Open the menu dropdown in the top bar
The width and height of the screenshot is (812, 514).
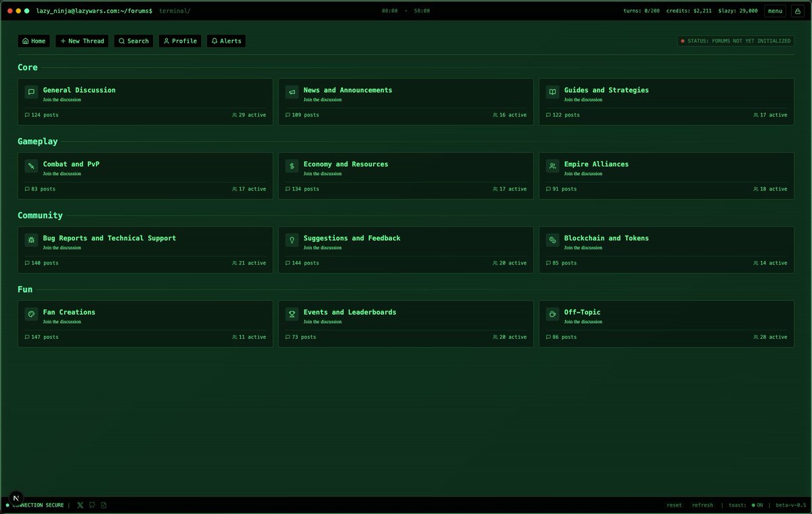coord(775,11)
